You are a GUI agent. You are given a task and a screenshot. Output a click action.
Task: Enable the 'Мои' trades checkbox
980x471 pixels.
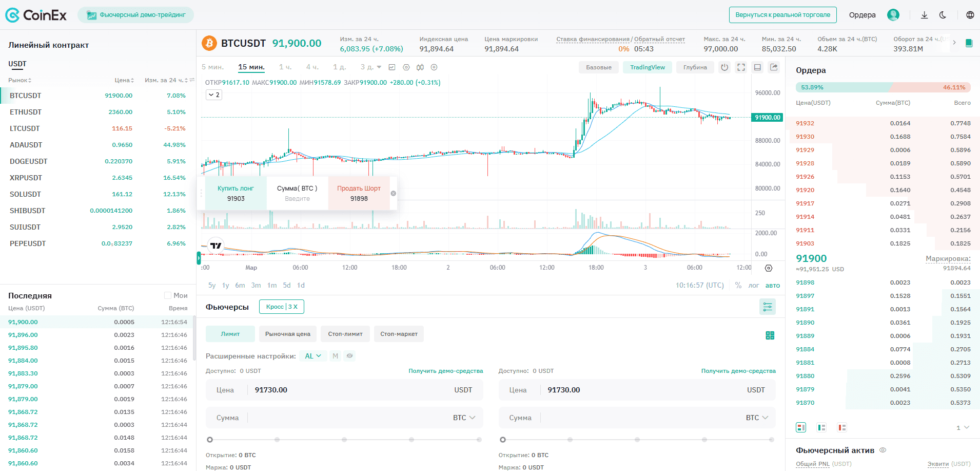pyautogui.click(x=167, y=295)
